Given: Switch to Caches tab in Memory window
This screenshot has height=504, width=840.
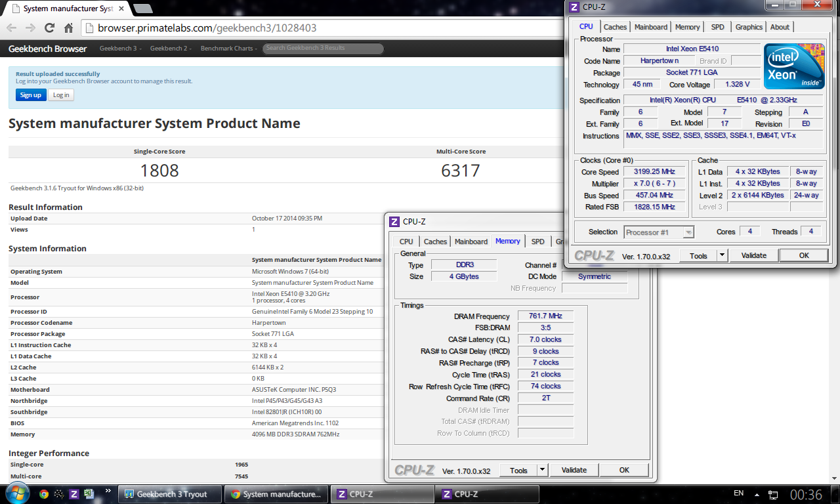Looking at the screenshot, I should [435, 241].
